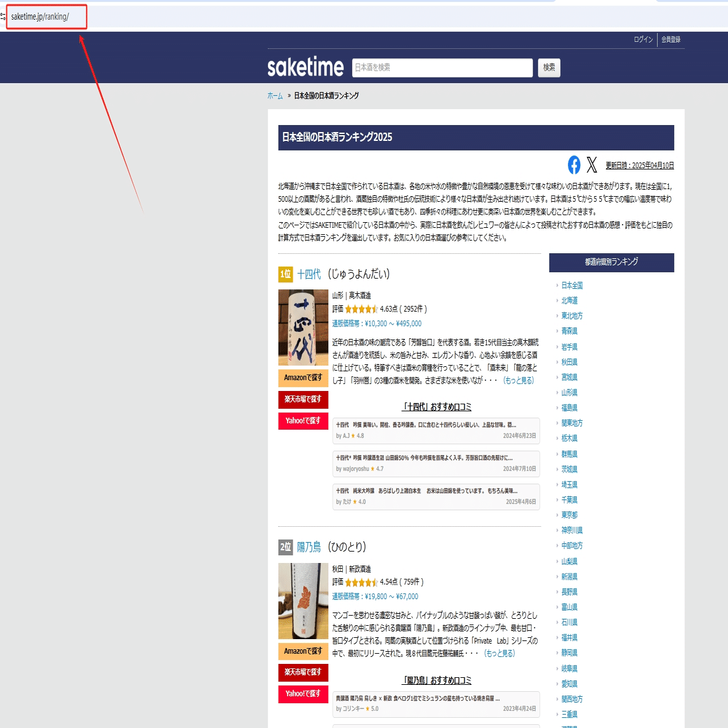Select 中部地方 ranking link
The height and width of the screenshot is (728, 728).
click(572, 546)
